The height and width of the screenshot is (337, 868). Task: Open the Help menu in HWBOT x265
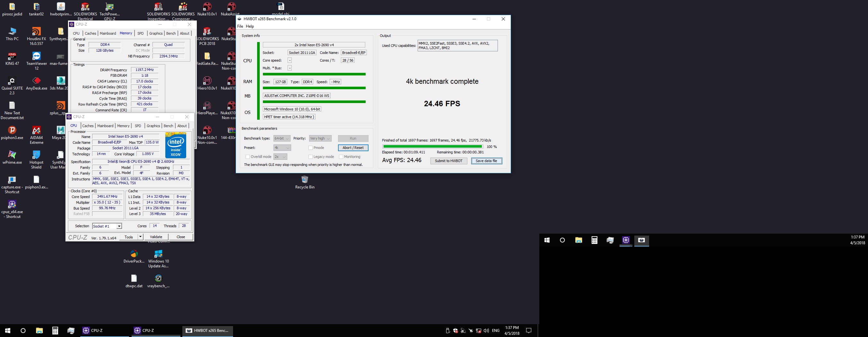click(250, 26)
